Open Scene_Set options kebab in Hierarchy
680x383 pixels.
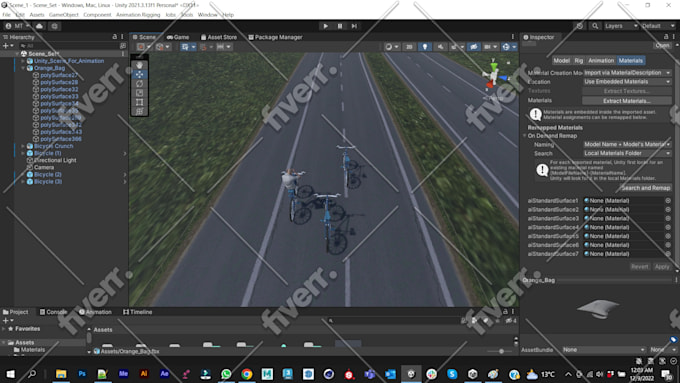pos(123,54)
